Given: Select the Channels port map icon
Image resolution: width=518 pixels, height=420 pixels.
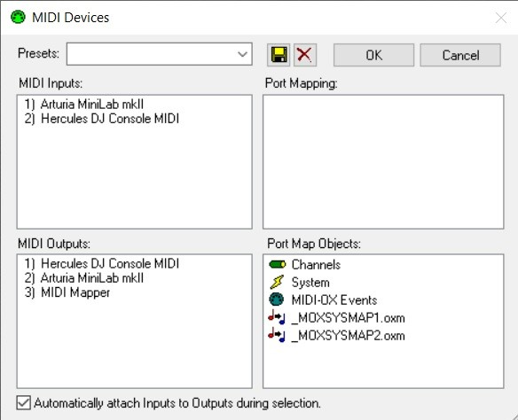Looking at the screenshot, I should (x=277, y=265).
